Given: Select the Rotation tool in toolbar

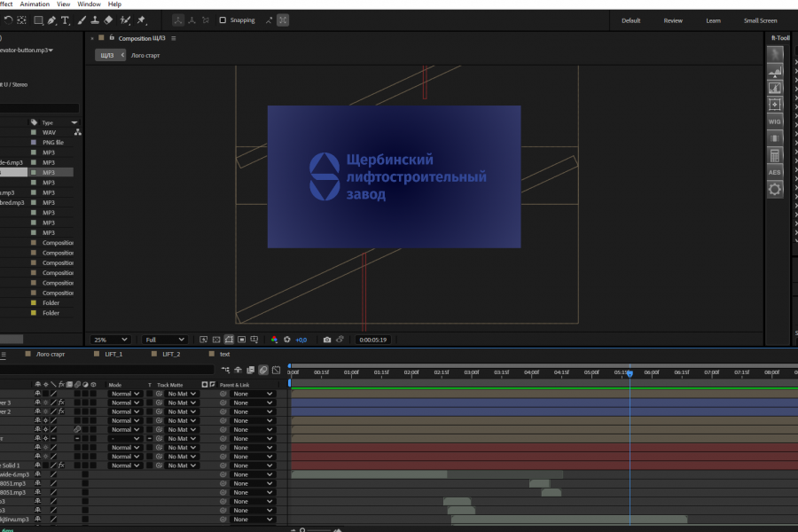Looking at the screenshot, I should pos(8,20).
